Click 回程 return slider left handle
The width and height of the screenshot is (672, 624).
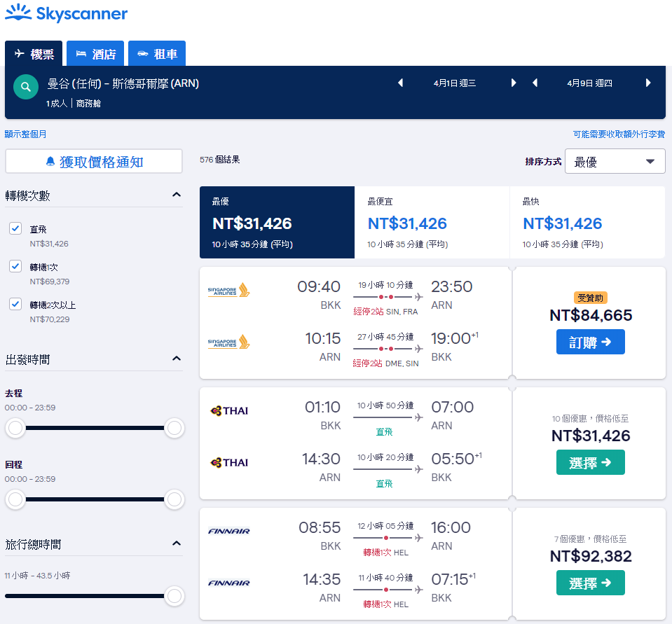[x=15, y=499]
